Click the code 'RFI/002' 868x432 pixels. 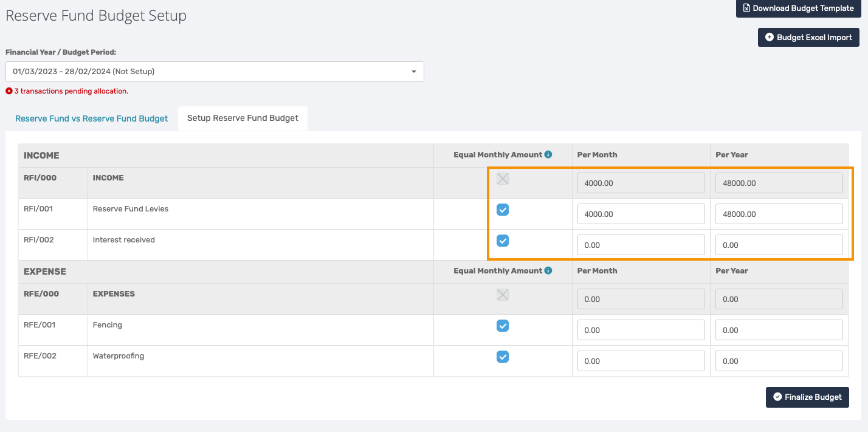(39, 240)
